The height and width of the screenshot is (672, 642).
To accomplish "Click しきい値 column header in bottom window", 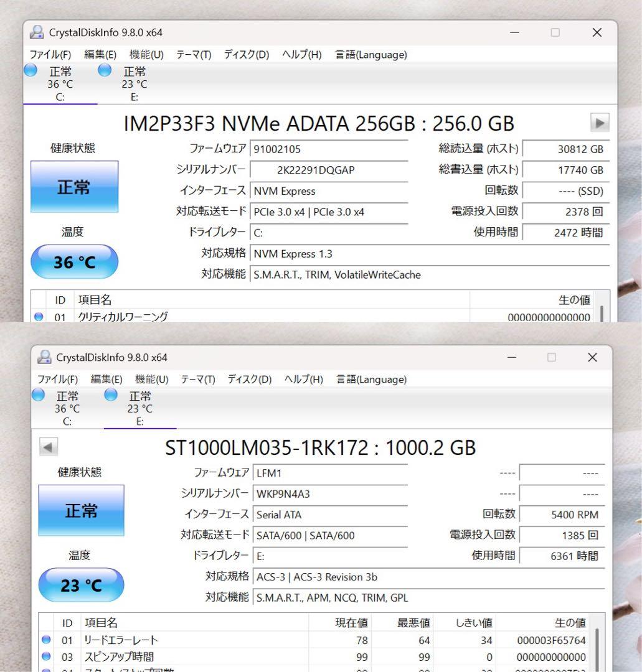I will coord(465,623).
